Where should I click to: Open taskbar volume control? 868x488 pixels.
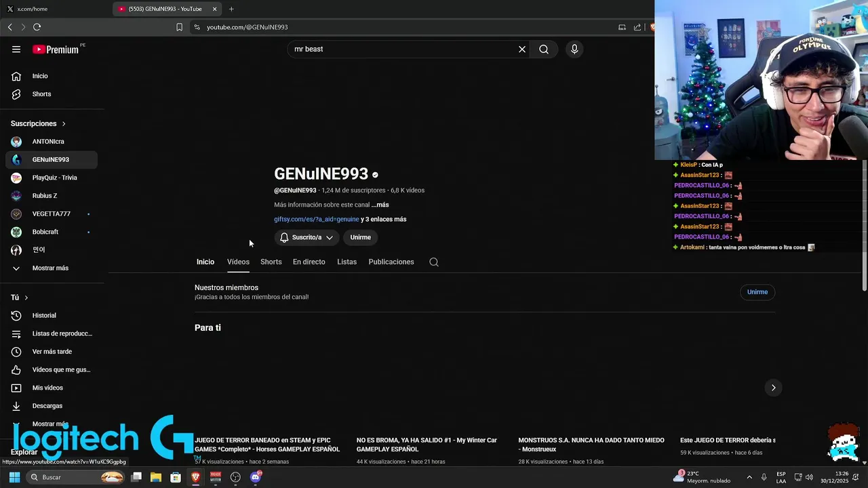[809, 477]
